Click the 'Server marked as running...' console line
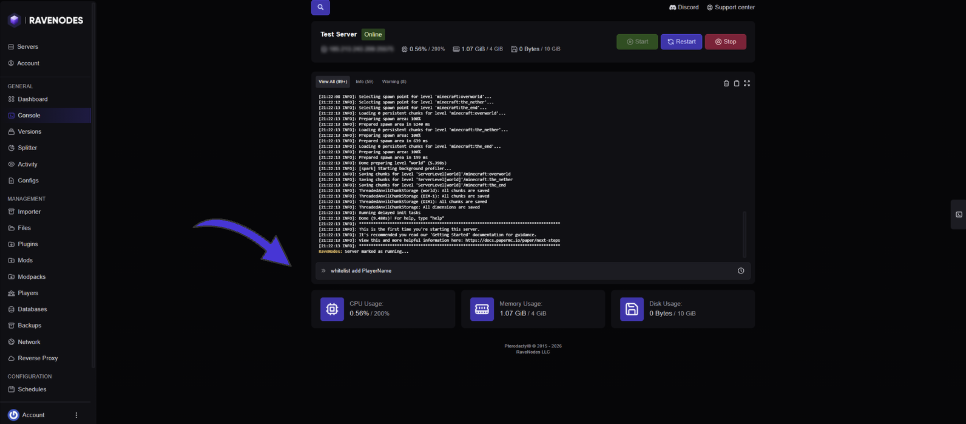Viewport: 966px width, 424px height. [363, 252]
